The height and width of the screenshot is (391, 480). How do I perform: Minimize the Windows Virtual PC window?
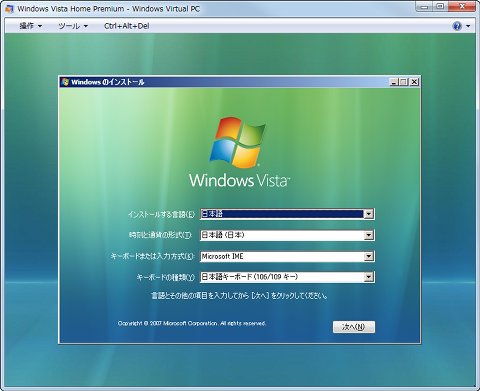(425, 6)
